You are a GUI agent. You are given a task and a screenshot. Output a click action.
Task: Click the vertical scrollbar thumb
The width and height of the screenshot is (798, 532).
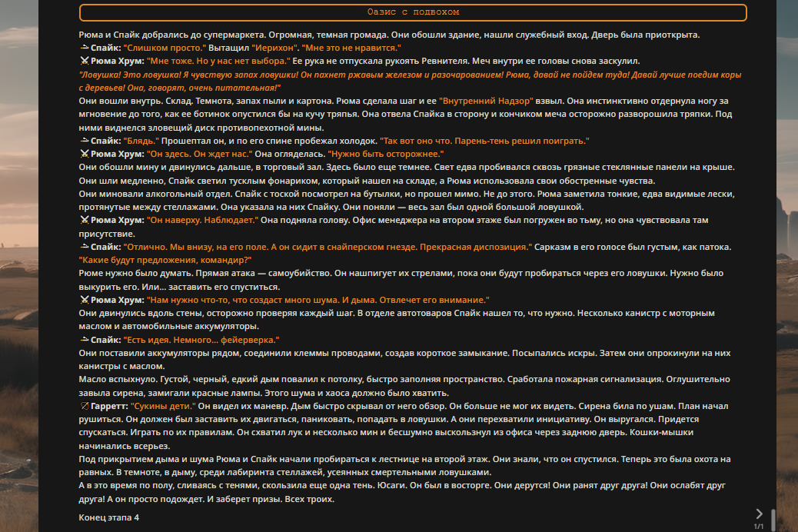(x=773, y=520)
